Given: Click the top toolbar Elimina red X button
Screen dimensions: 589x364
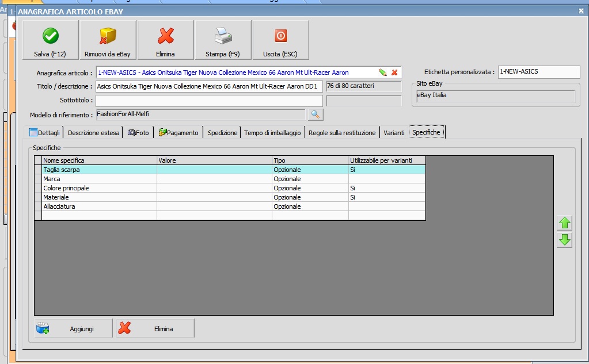Looking at the screenshot, I should (x=166, y=40).
